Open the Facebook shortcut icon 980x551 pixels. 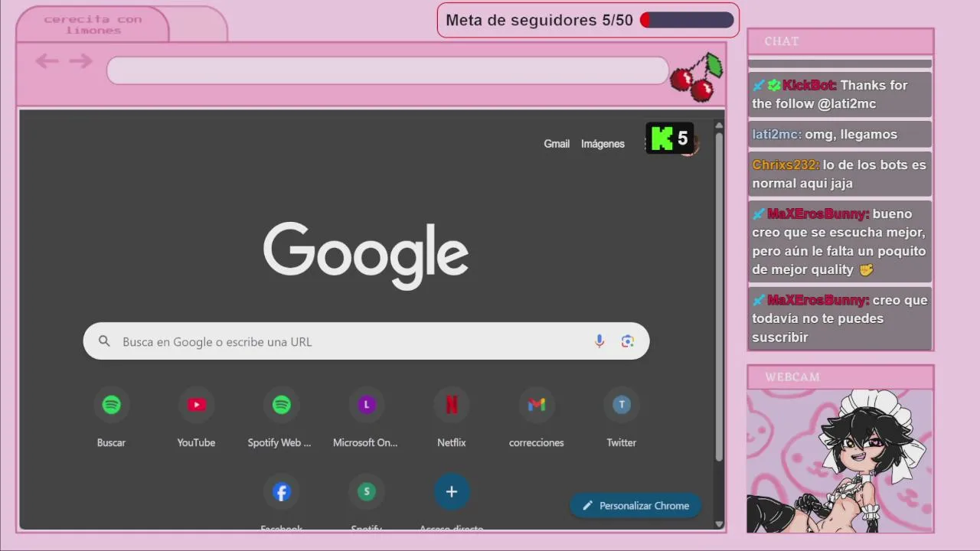point(282,492)
